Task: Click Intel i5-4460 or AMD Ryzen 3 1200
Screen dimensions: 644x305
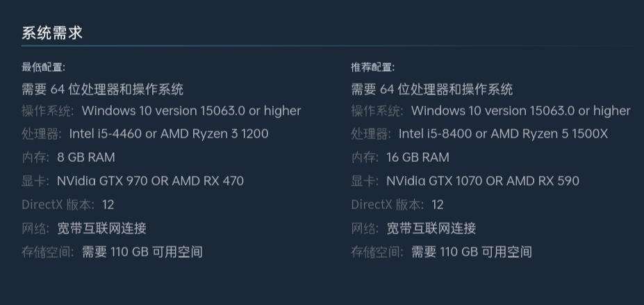Action: pyautogui.click(x=169, y=134)
